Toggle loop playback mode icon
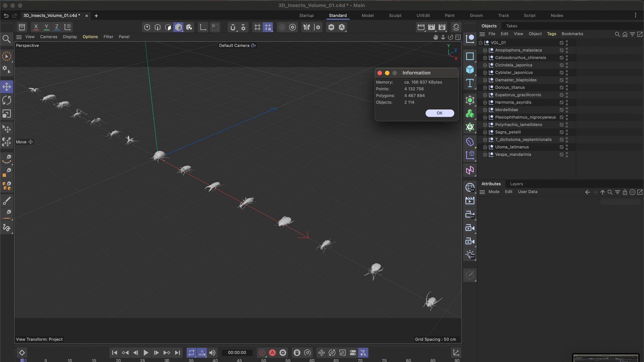Image resolution: width=644 pixels, height=362 pixels. pos(191,353)
